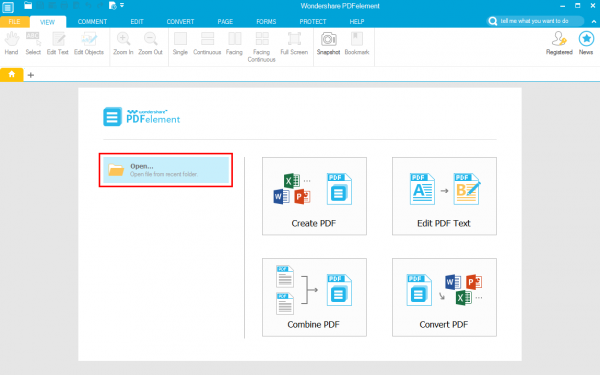600x375 pixels.
Task: Switch to Continuous page view
Action: click(x=207, y=43)
